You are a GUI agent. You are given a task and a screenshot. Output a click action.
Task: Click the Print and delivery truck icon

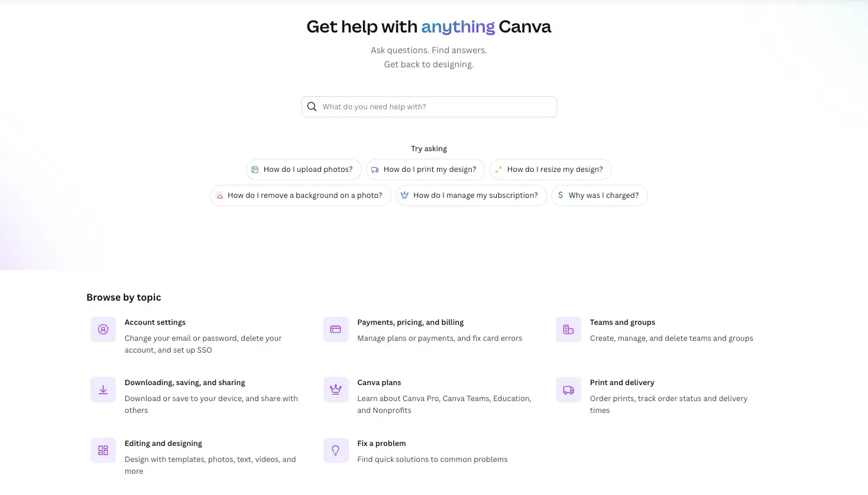coord(568,389)
